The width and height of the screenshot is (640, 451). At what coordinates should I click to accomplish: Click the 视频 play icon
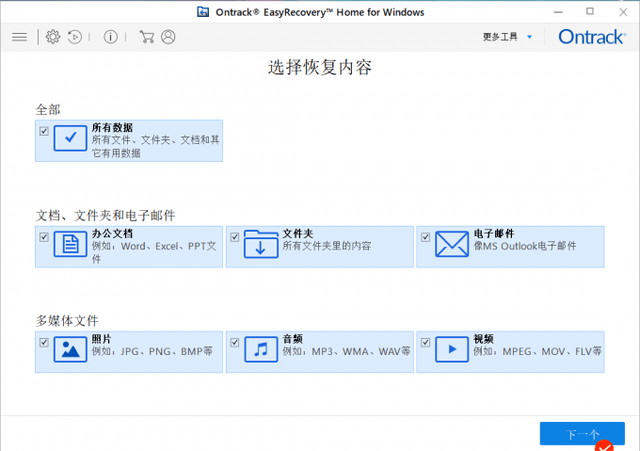(451, 349)
